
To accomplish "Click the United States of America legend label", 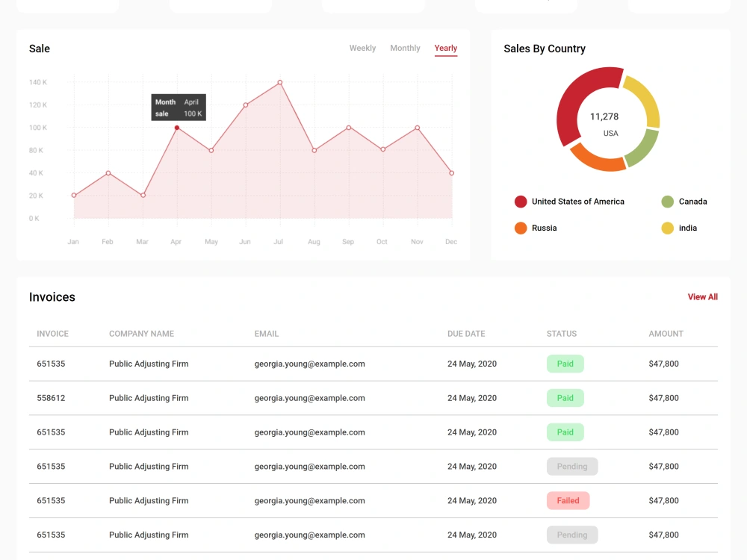I will point(578,202).
